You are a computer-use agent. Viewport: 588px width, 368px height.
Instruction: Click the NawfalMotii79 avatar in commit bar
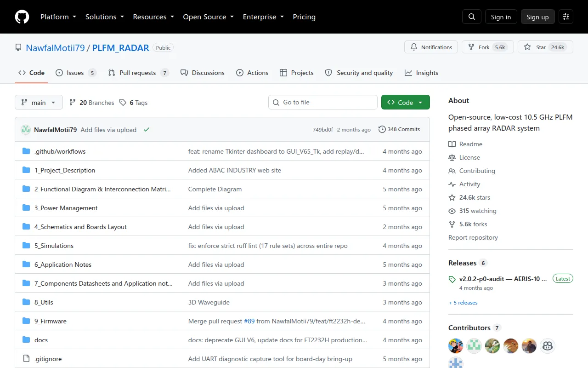click(26, 130)
